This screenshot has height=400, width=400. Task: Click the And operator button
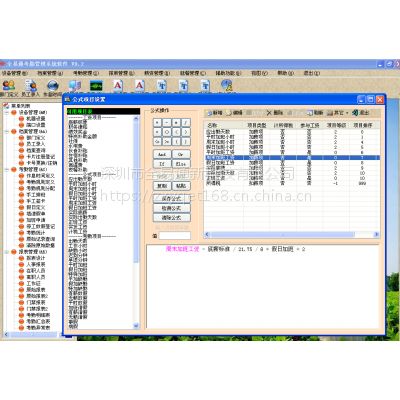162,155
